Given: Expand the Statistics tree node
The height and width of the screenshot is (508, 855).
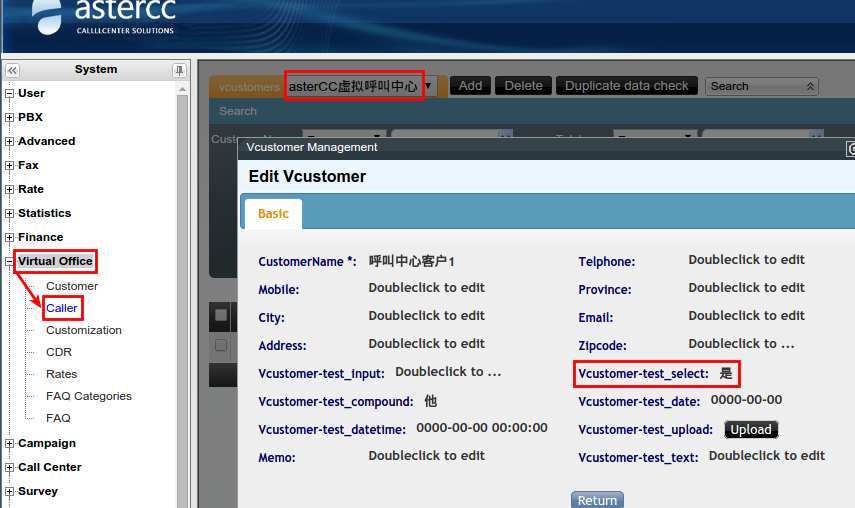Looking at the screenshot, I should (10, 214).
